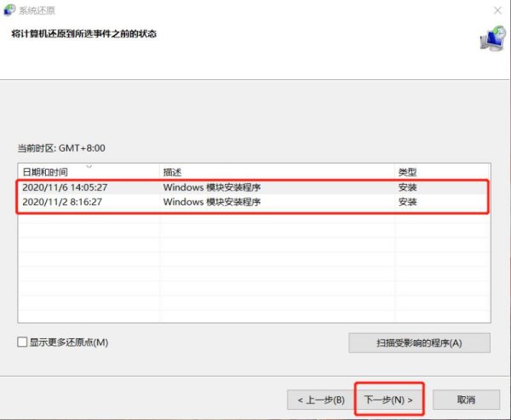511x420 pixels.
Task: Click Windows 模块安装程序 description in the 11/6 row
Action: [211, 187]
